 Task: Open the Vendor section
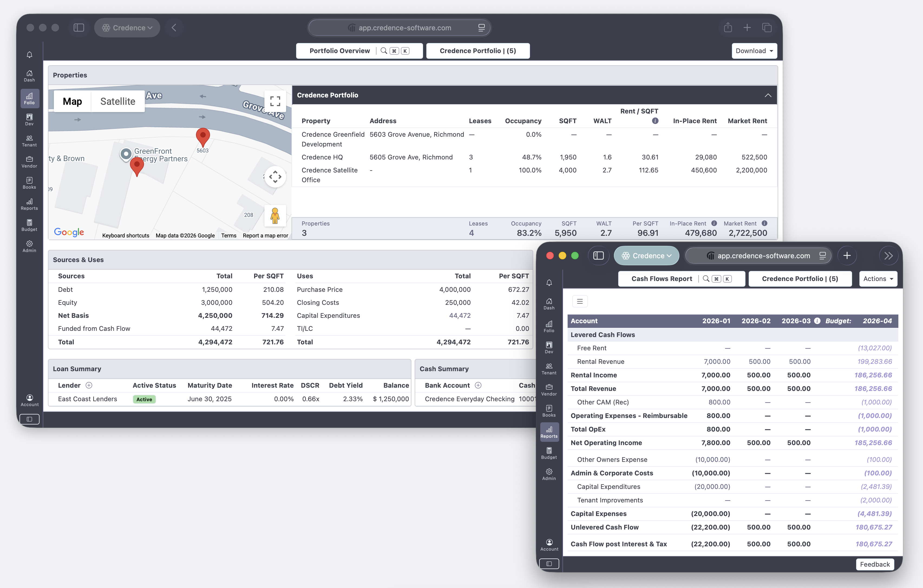pos(29,162)
